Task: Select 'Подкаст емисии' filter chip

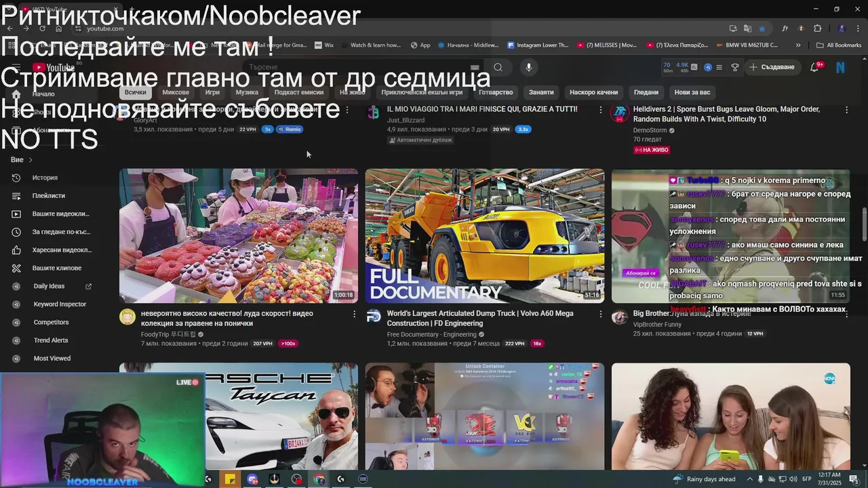Action: click(x=298, y=92)
